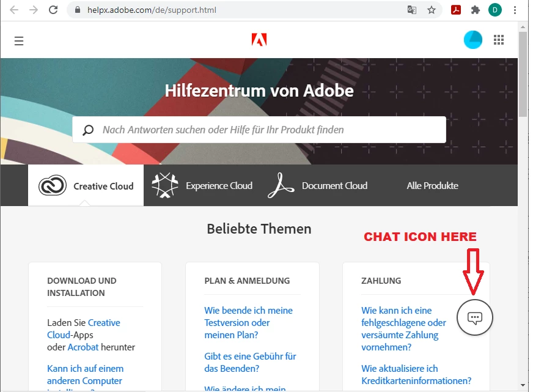Go back using the browser back arrow

[14, 10]
